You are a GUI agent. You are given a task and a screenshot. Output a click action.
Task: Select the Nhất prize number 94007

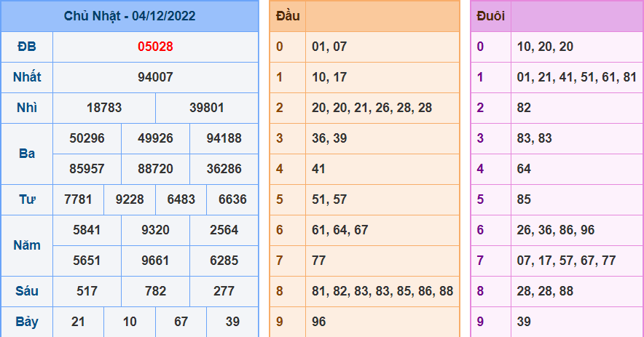pos(155,76)
